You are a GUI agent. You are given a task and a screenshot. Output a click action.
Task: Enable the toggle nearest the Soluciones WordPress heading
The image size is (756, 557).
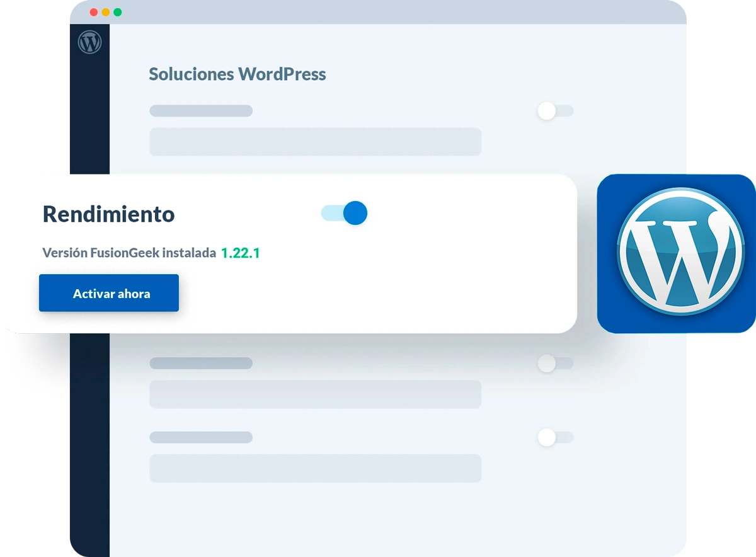[554, 111]
